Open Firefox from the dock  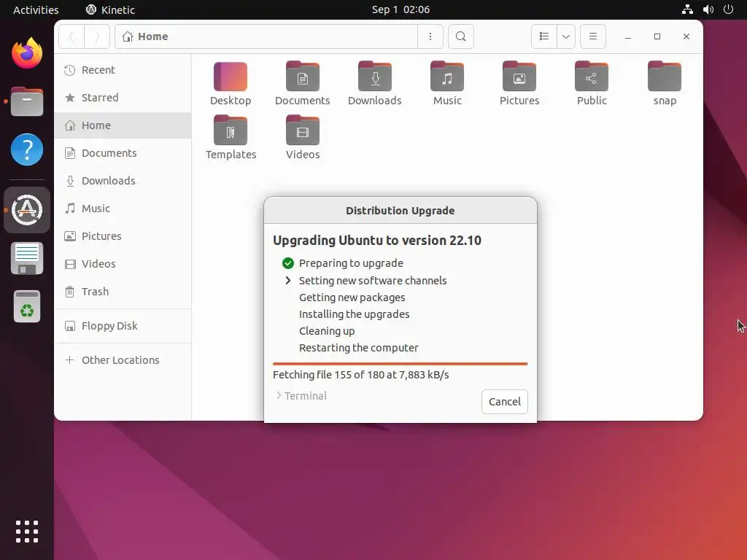27,52
